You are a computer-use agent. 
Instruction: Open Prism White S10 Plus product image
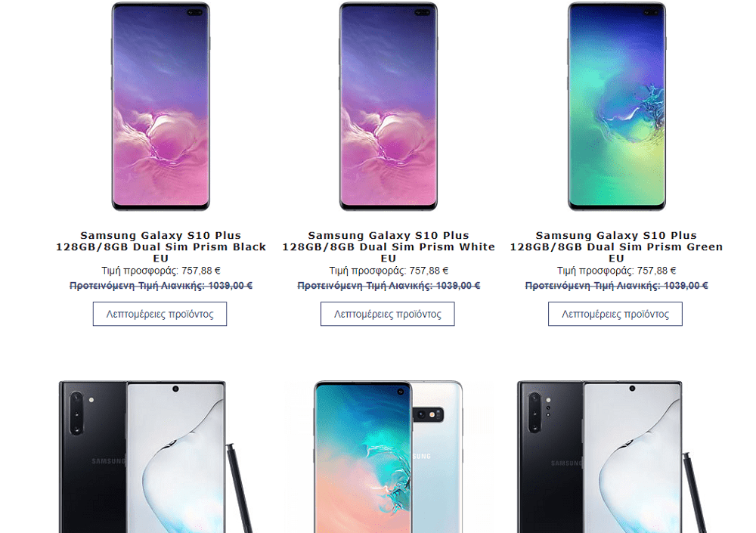coord(388,106)
